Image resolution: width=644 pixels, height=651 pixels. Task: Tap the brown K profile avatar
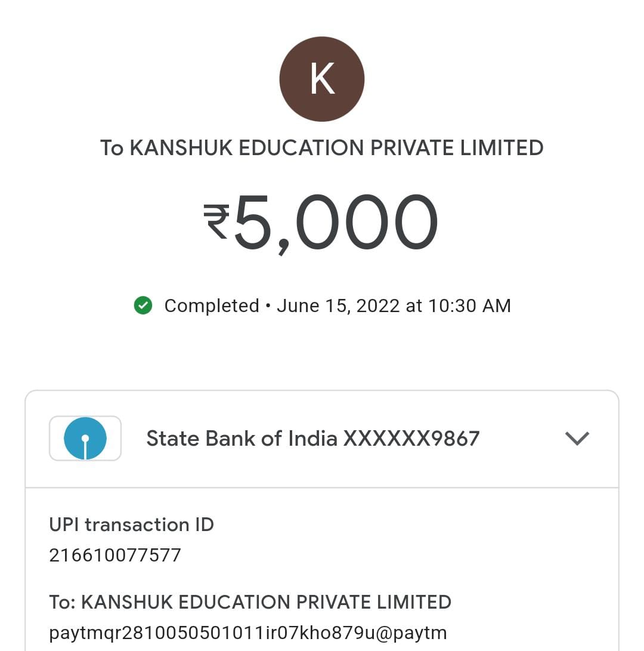322,79
